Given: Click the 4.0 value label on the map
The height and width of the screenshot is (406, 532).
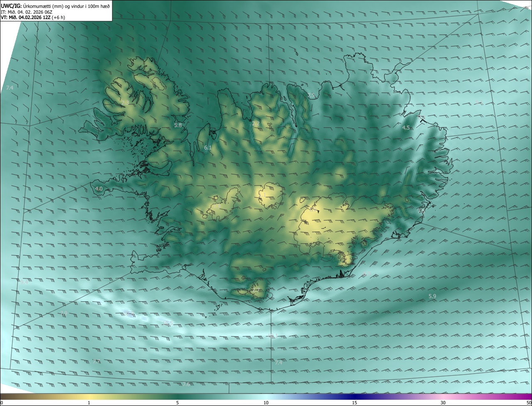Looking at the screenshot, I should (99, 188).
